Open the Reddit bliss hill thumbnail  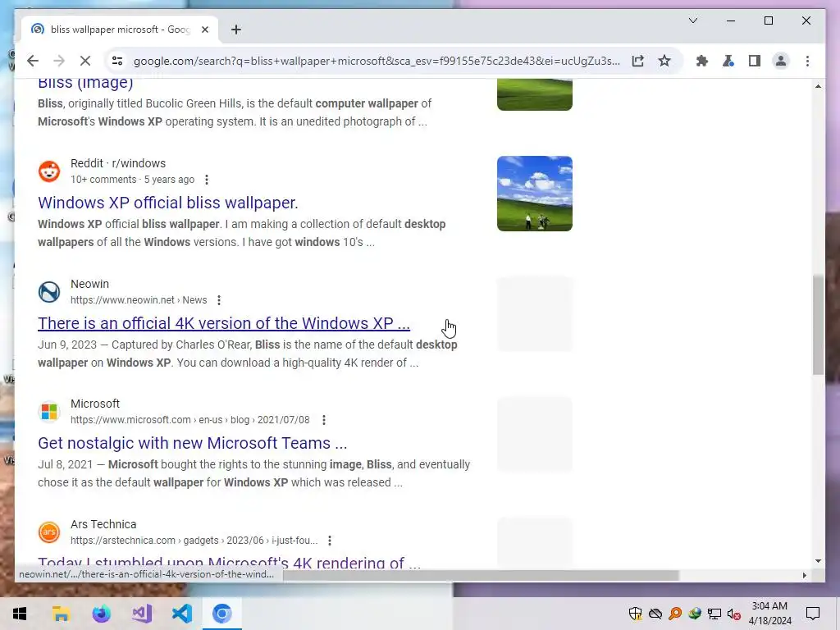535,194
